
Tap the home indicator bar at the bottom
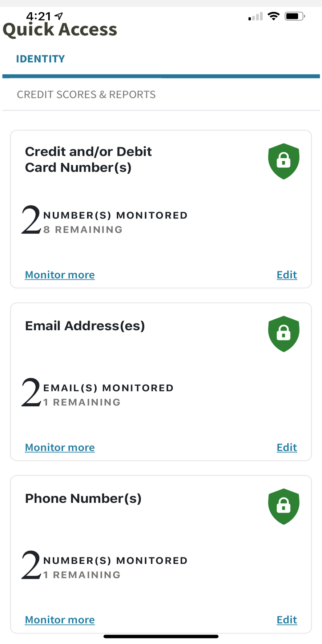tap(161, 636)
